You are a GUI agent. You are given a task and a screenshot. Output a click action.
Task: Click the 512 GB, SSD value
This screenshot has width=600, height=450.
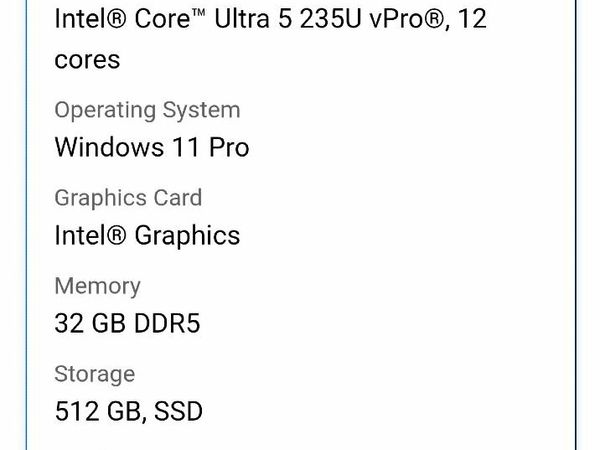(129, 412)
